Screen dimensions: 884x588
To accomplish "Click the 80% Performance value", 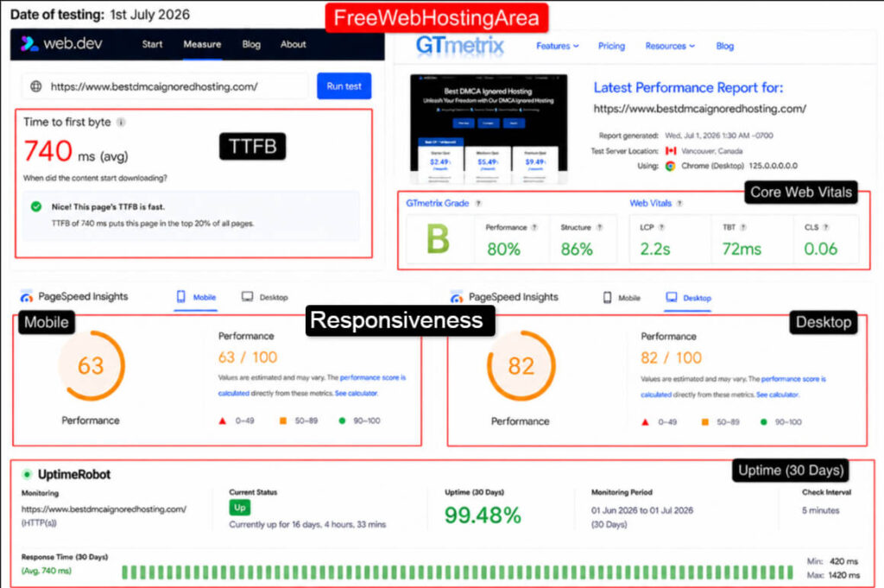I will tap(503, 250).
